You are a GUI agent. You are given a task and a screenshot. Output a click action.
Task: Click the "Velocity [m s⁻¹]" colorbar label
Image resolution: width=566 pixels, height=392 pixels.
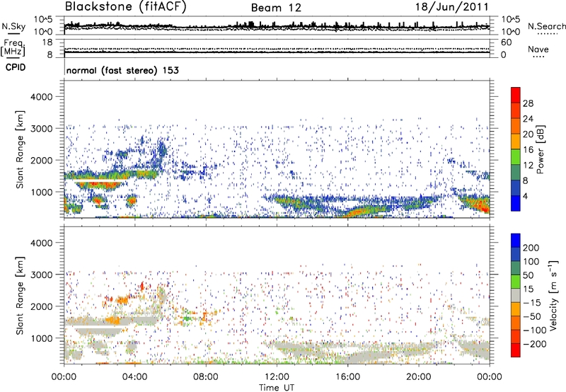coord(553,295)
